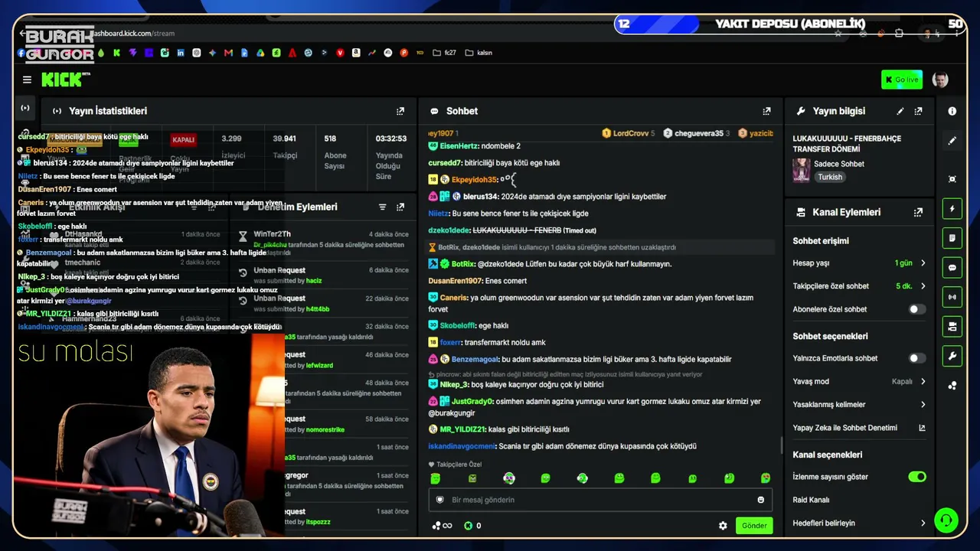Open the Raid Kanalı option
Viewport: 980px width, 551px height.
[812, 500]
